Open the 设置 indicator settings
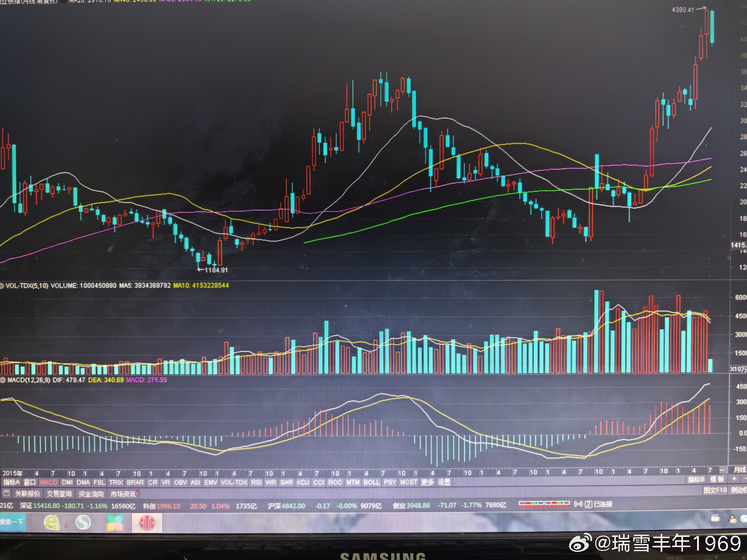Viewport: 747px width, 560px height. tap(444, 482)
